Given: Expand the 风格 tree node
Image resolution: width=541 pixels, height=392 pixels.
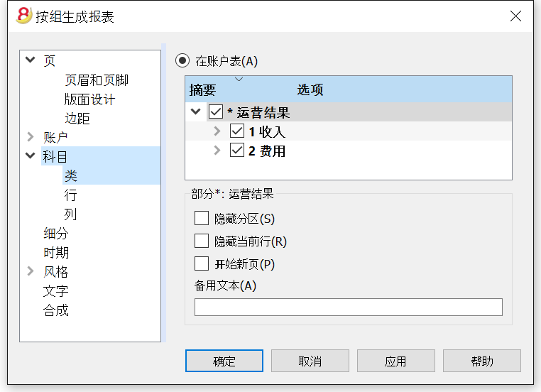Looking at the screenshot, I should [x=31, y=271].
